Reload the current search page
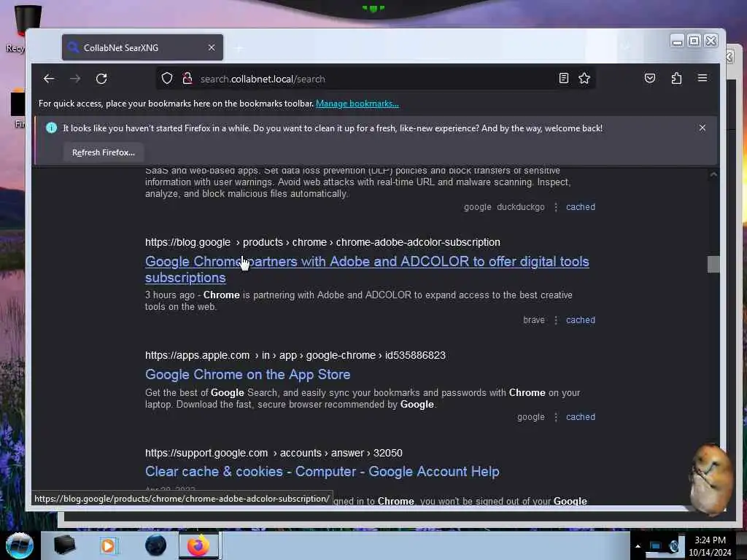Screen dimensions: 747x560 (101, 79)
